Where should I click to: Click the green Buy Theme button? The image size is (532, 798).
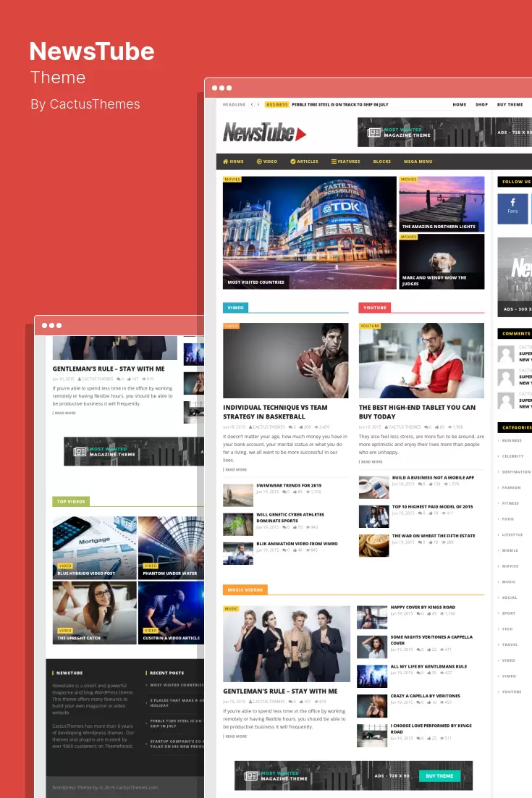click(x=439, y=776)
